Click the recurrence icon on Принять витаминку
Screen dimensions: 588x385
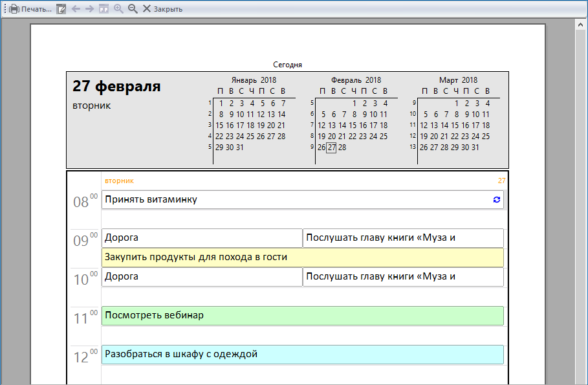coord(497,200)
